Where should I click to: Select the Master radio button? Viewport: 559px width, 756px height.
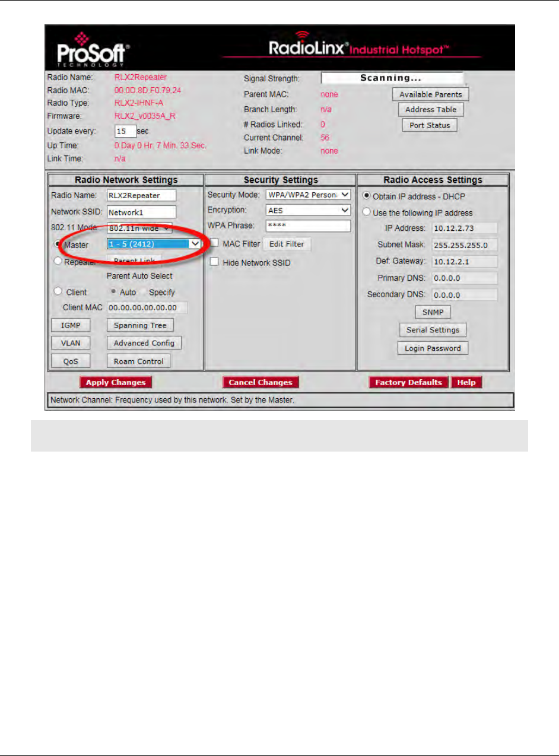(59, 244)
